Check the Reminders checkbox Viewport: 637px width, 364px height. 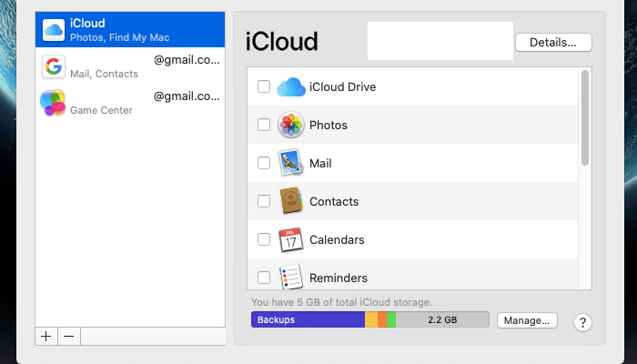pyautogui.click(x=264, y=278)
